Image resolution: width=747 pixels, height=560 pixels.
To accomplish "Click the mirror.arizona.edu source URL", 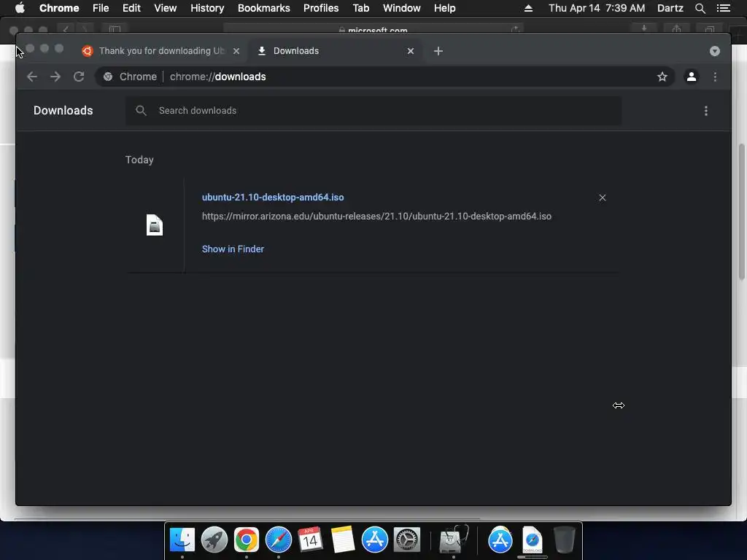I will [x=377, y=216].
